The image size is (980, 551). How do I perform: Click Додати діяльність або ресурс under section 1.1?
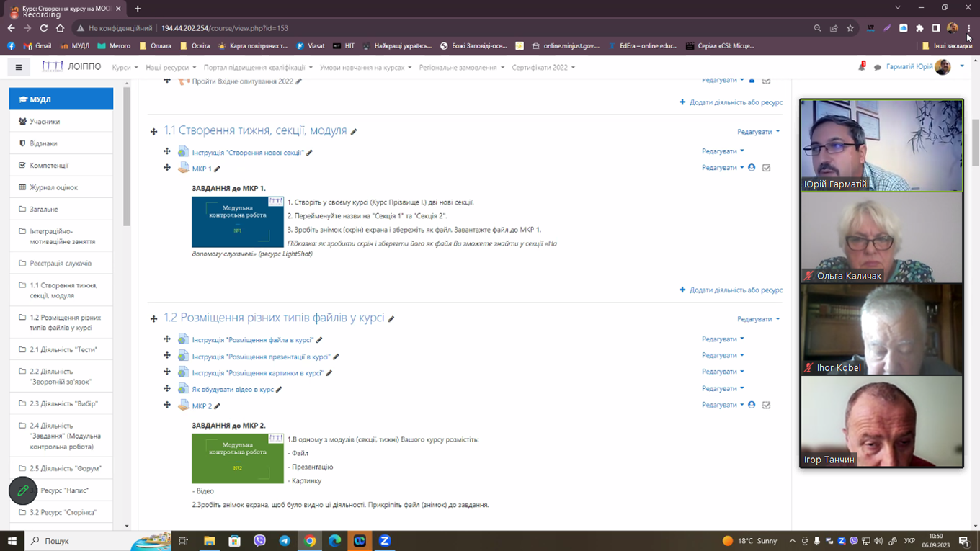tap(731, 290)
